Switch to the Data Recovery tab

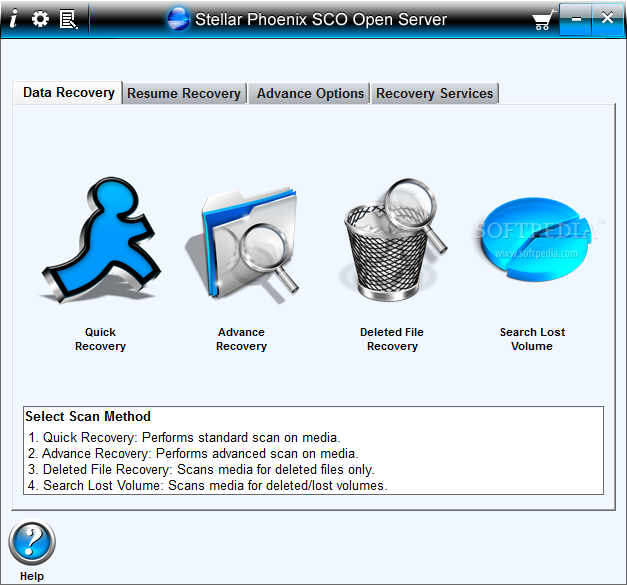pyautogui.click(x=67, y=93)
